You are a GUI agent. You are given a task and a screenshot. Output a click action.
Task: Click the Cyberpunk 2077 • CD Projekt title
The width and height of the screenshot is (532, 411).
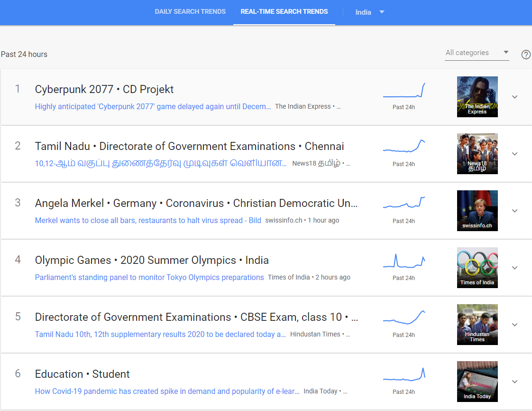[104, 89]
